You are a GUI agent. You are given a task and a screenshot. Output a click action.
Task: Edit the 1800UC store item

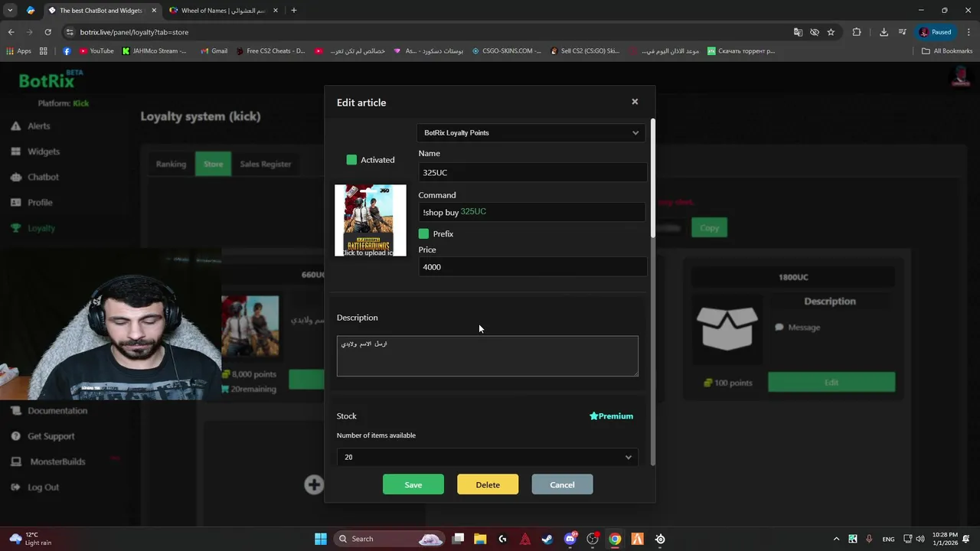pyautogui.click(x=831, y=382)
